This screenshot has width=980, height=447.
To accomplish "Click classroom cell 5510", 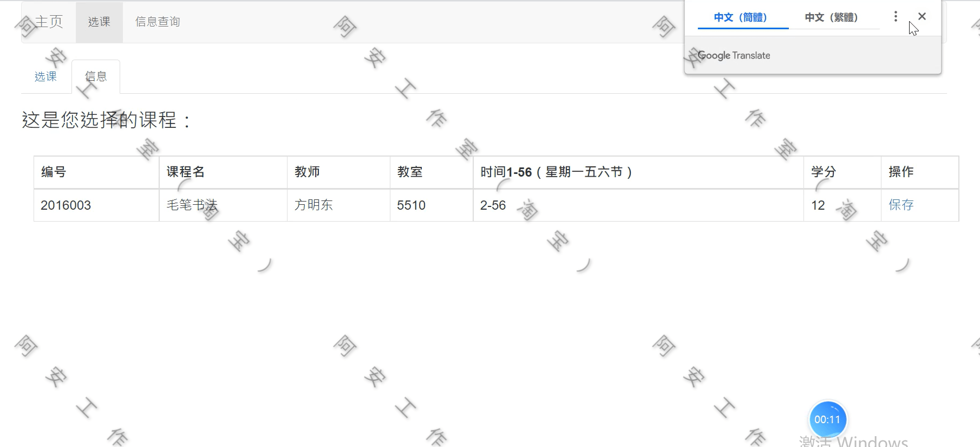I will click(x=432, y=205).
